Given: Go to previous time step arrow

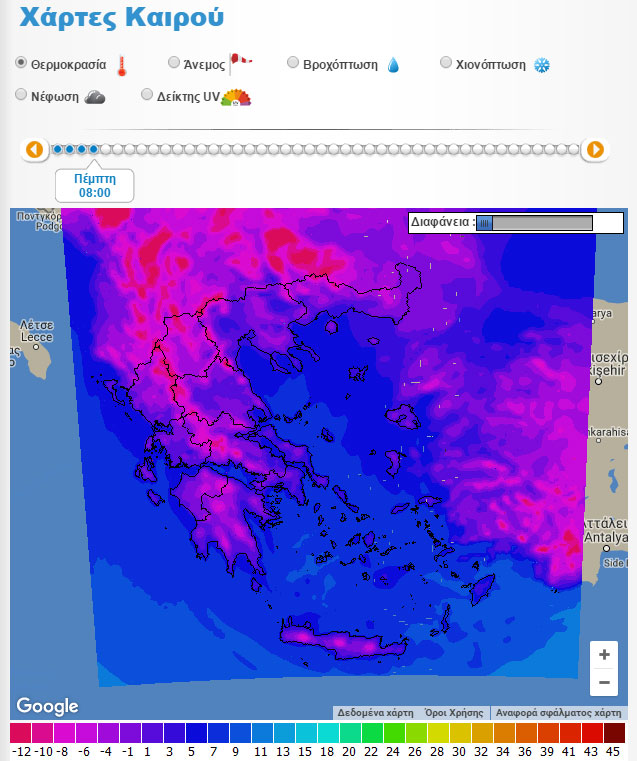Looking at the screenshot, I should coord(34,150).
